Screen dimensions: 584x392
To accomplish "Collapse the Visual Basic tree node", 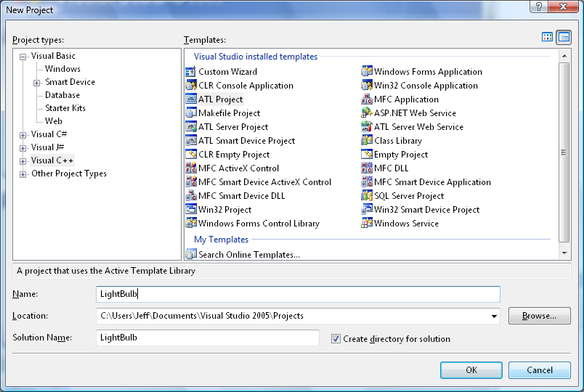I will [x=23, y=57].
